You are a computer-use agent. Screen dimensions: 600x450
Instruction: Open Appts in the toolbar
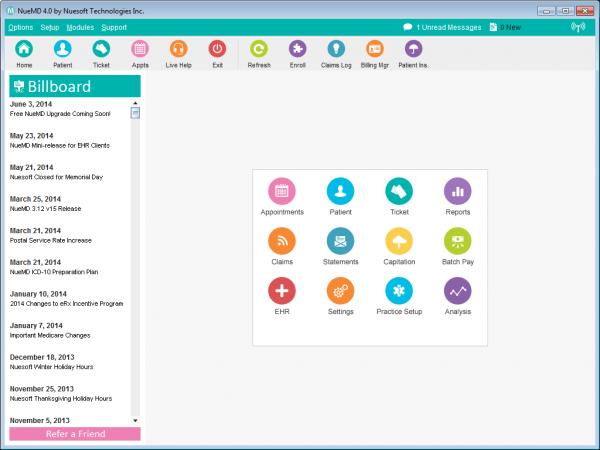click(x=140, y=49)
